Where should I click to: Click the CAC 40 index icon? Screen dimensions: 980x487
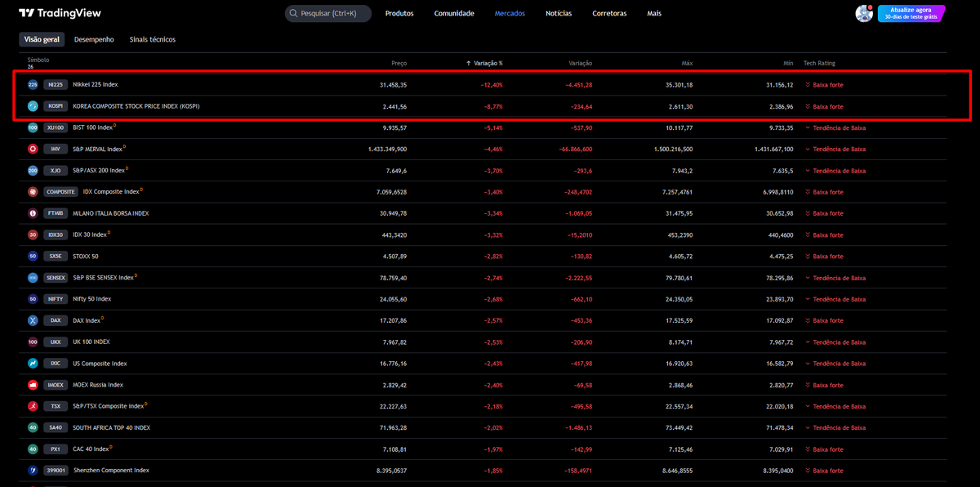point(33,449)
